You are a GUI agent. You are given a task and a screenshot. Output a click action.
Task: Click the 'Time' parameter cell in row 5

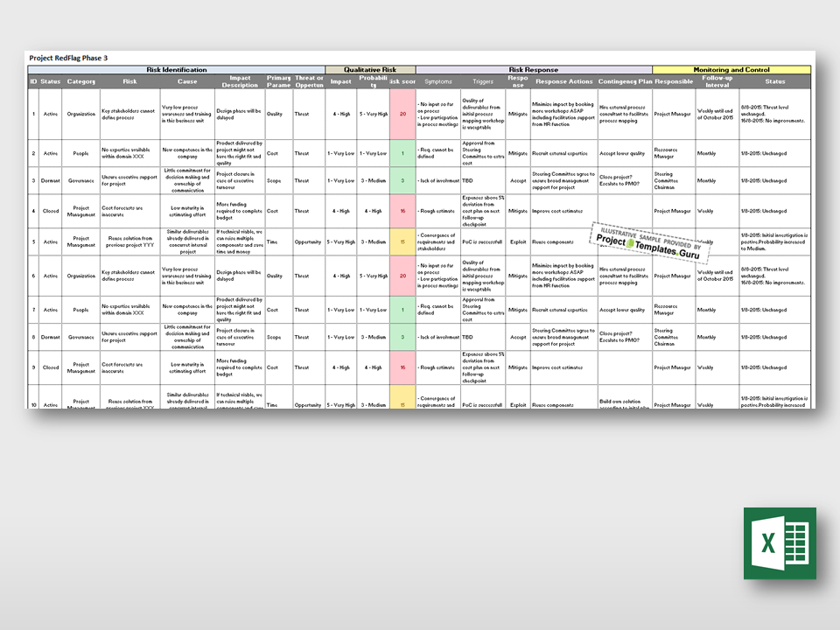[x=278, y=242]
